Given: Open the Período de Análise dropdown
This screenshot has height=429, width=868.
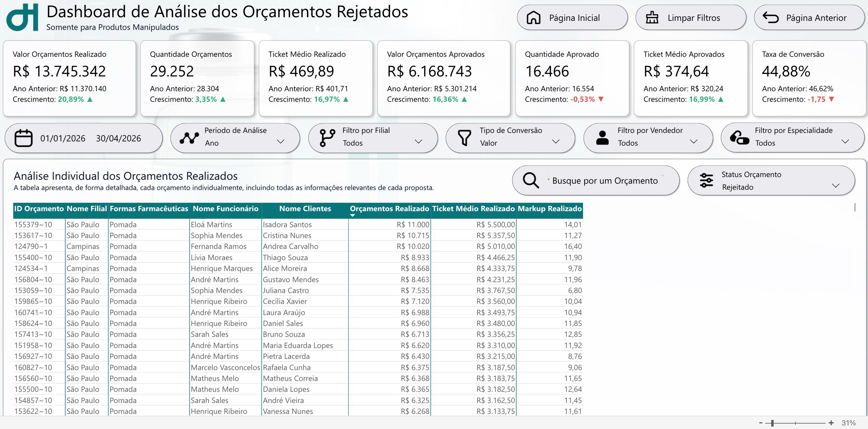Looking at the screenshot, I should (x=280, y=142).
